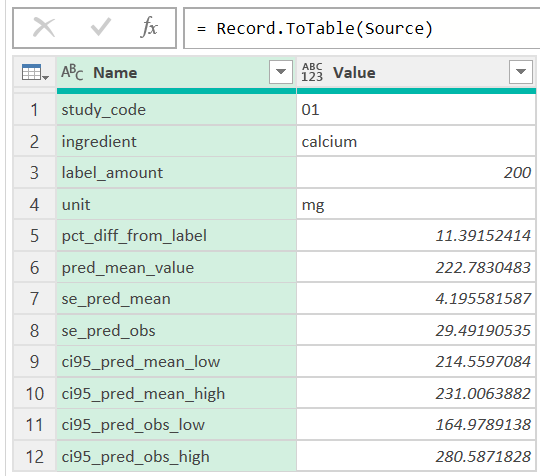Click the study_code name cell

176,110
